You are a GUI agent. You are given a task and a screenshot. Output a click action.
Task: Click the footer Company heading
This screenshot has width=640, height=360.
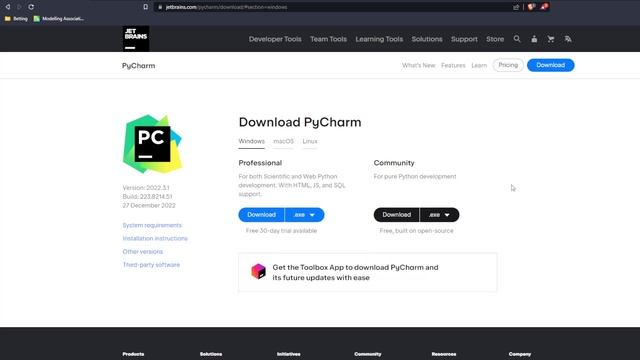click(520, 354)
